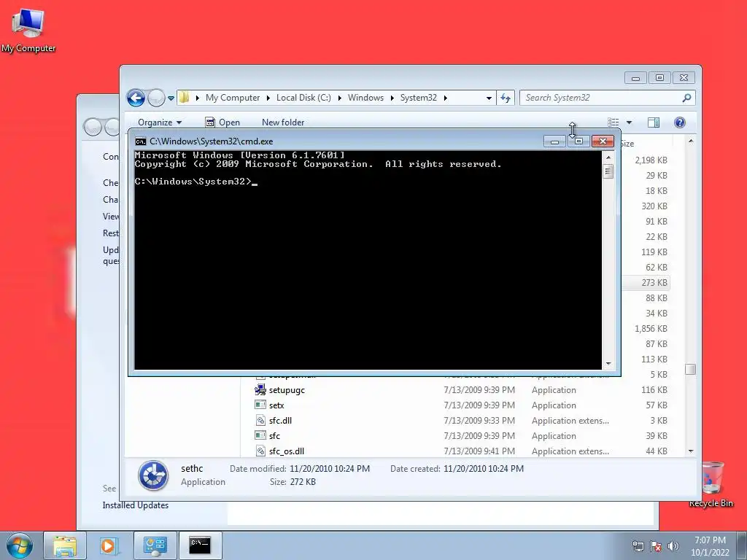Viewport: 747px width, 560px height.
Task: Minimize the System32 Explorer window
Action: point(635,77)
